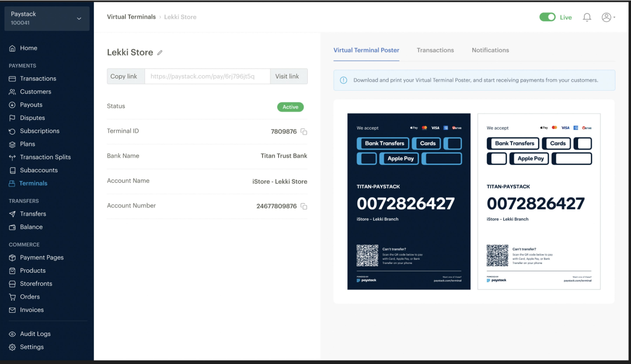
Task: Click the payment link URL field
Action: point(207,76)
